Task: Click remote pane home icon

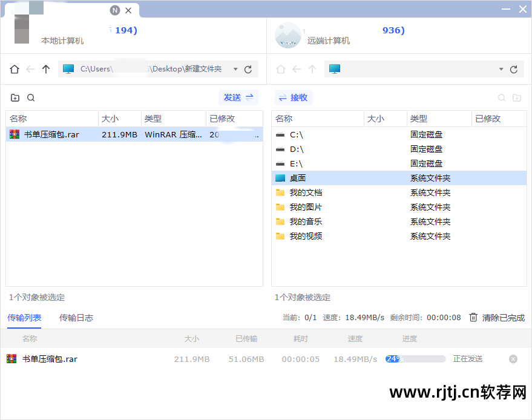Action: tap(280, 70)
